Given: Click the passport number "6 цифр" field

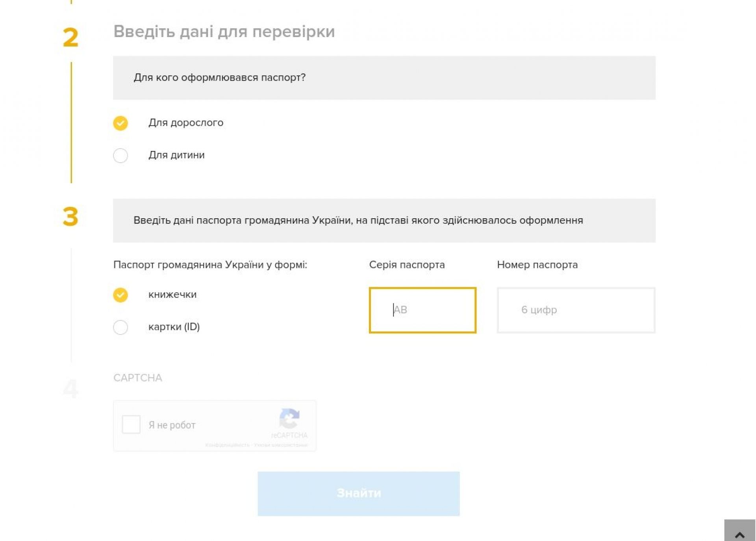Looking at the screenshot, I should coord(576,310).
